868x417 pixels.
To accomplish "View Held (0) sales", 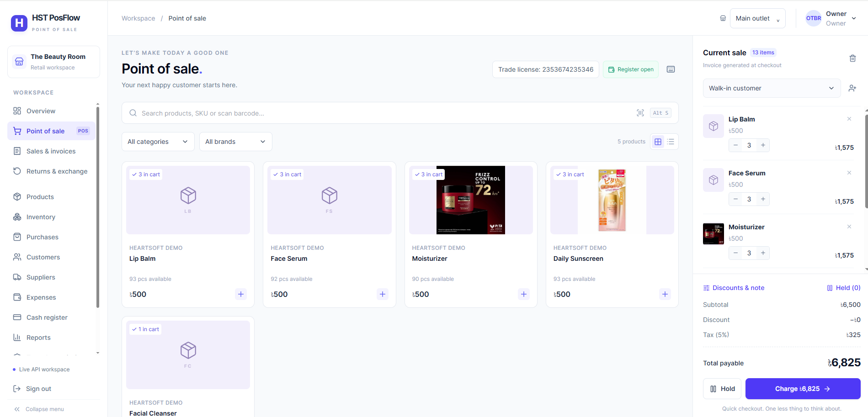I will [x=844, y=288].
